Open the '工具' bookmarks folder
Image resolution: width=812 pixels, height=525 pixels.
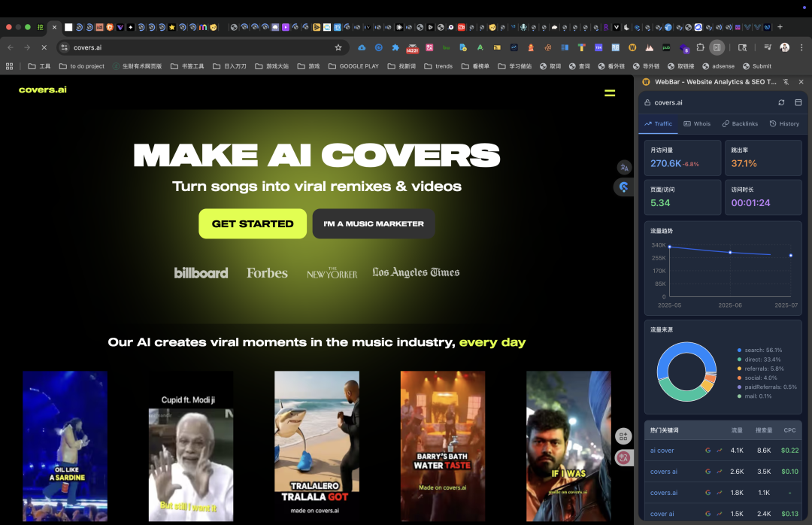click(39, 66)
